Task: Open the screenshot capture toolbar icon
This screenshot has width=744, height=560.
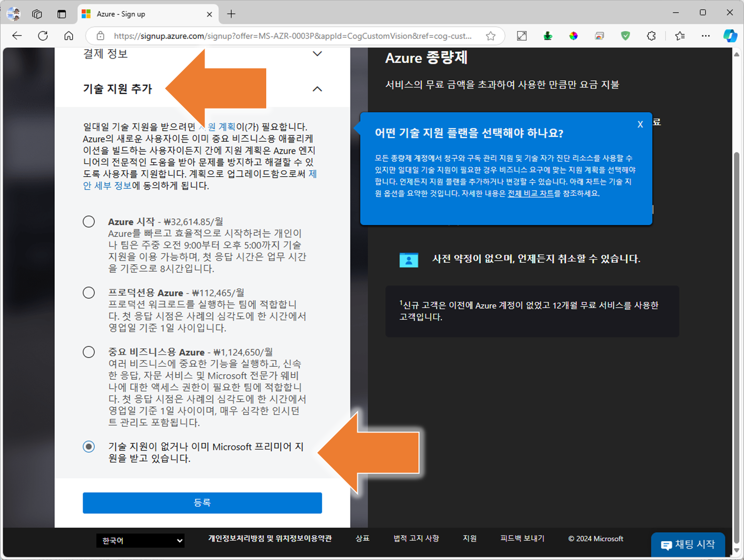Action: 522,36
